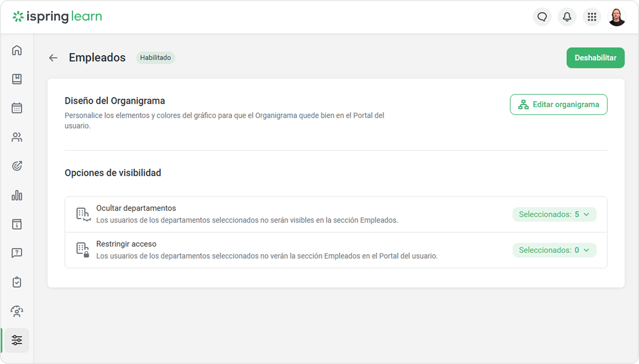Open the bar chart reports icon
This screenshot has height=364, width=639.
coord(17,195)
